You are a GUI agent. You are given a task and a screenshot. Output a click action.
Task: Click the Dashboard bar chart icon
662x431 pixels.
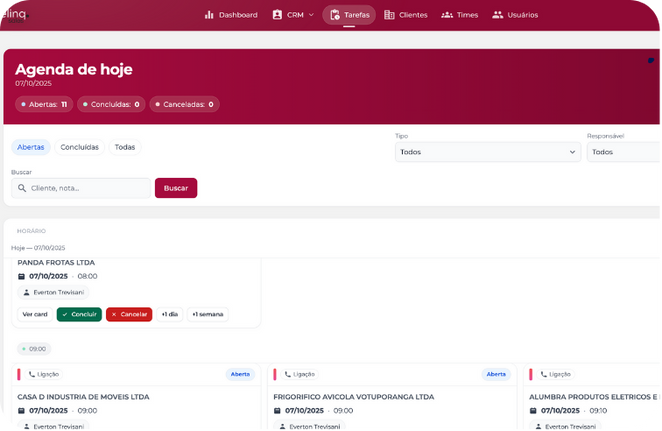point(209,15)
